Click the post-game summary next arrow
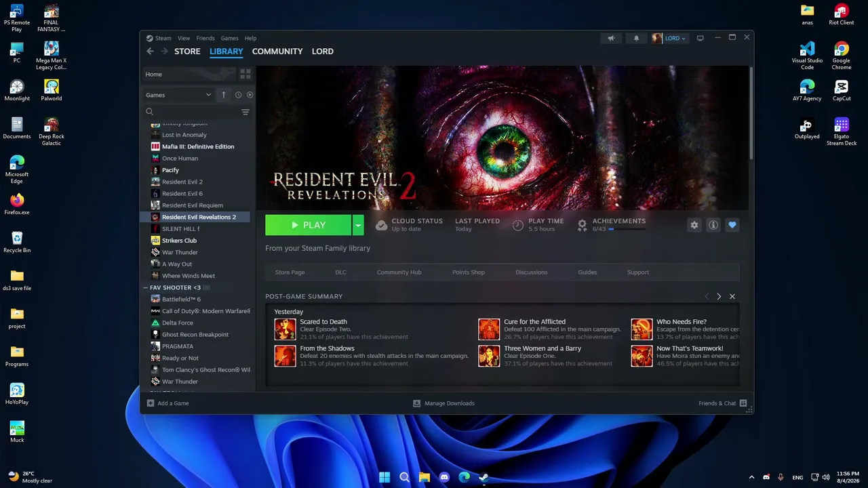The width and height of the screenshot is (868, 488). [719, 297]
